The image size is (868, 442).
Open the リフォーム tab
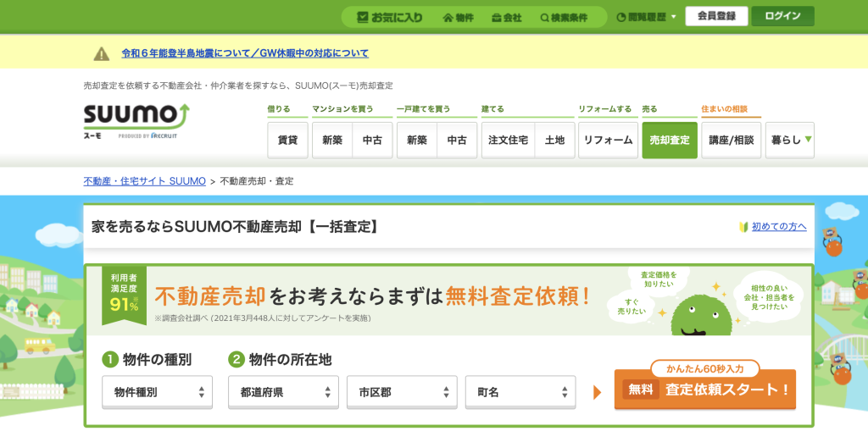[x=608, y=140]
